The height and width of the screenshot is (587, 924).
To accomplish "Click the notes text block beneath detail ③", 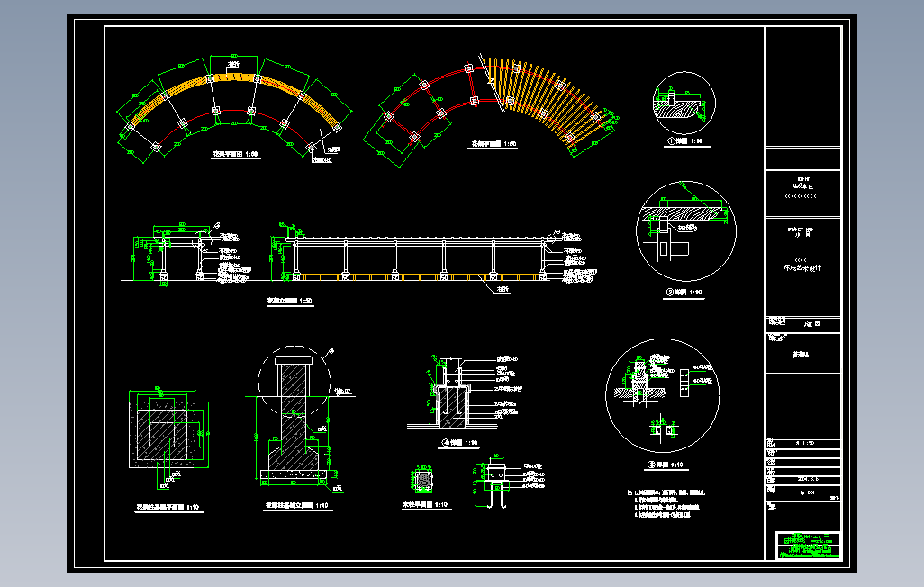I will [666, 504].
